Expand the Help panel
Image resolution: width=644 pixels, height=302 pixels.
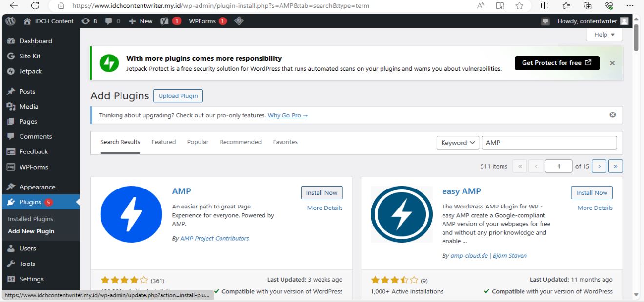(604, 34)
